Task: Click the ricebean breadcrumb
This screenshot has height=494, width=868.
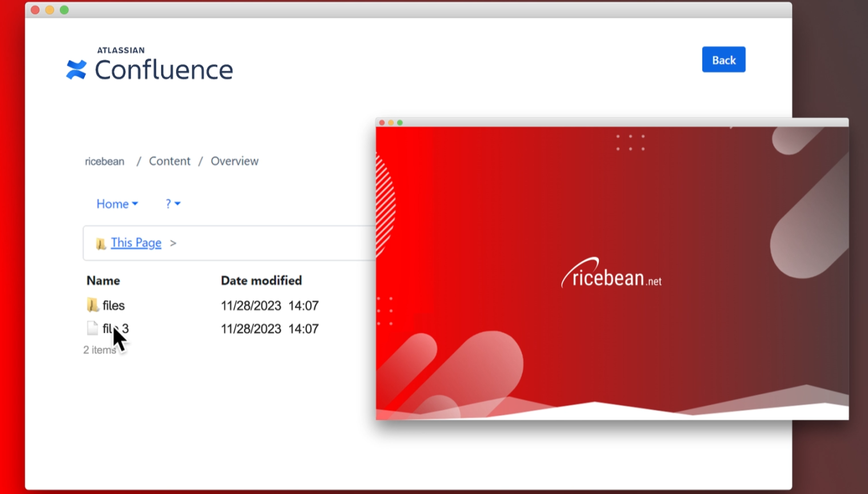Action: 105,161
